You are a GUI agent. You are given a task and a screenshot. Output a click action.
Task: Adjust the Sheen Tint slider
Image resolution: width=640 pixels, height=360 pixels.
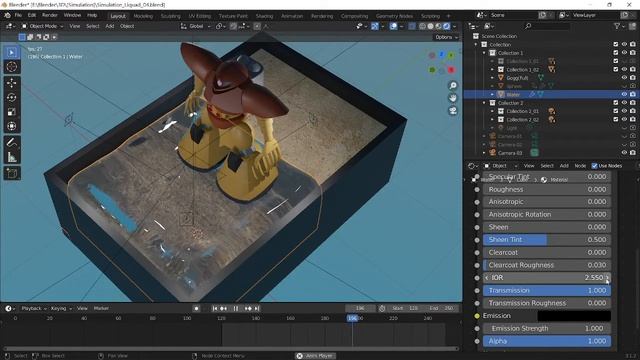(x=547, y=240)
